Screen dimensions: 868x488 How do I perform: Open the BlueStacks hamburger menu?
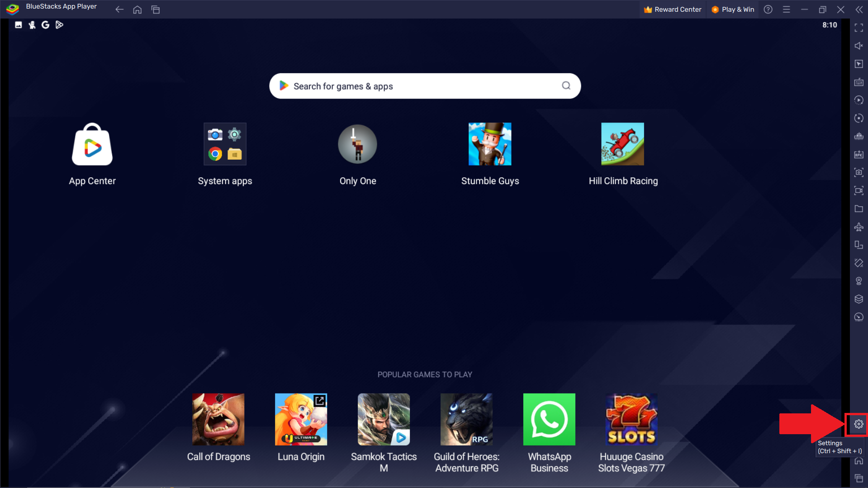(x=787, y=9)
